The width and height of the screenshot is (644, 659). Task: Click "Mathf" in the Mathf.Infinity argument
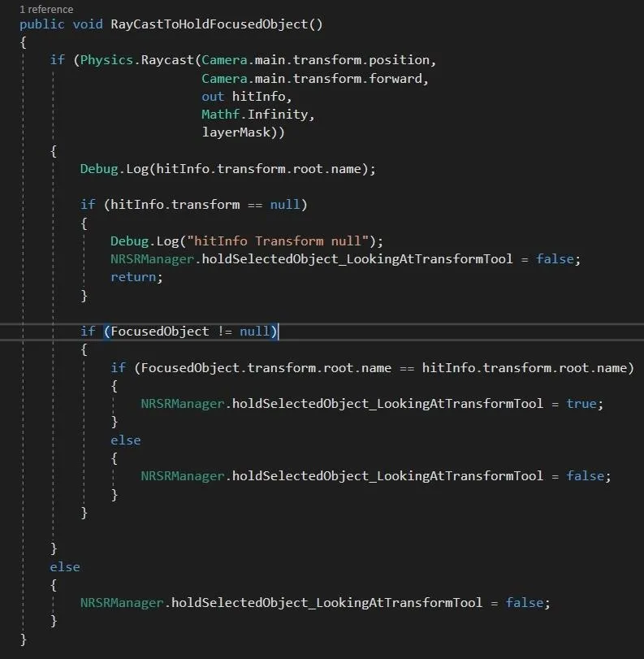tap(221, 115)
